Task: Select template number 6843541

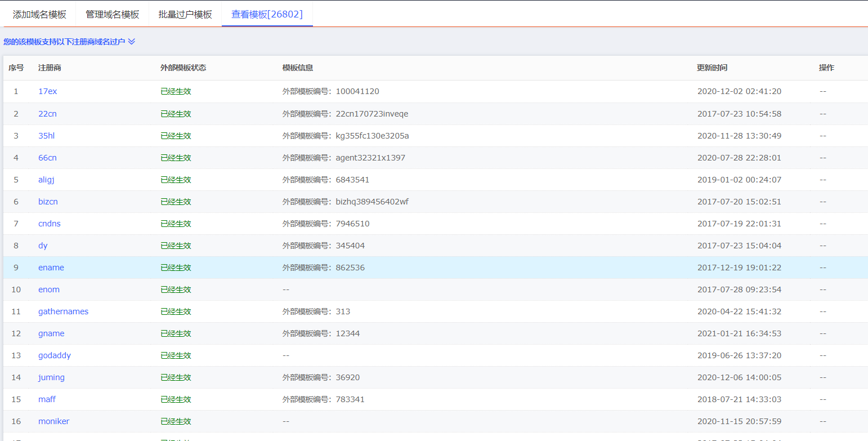Action: click(x=352, y=180)
